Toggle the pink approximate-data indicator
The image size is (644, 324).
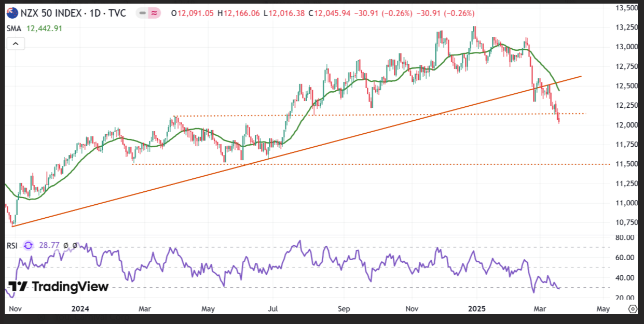[x=154, y=13]
